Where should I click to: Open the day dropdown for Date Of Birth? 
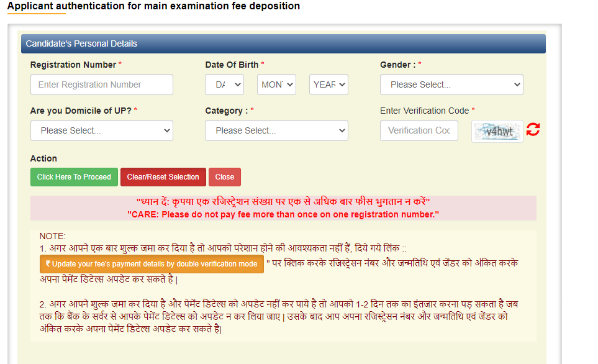(x=224, y=84)
